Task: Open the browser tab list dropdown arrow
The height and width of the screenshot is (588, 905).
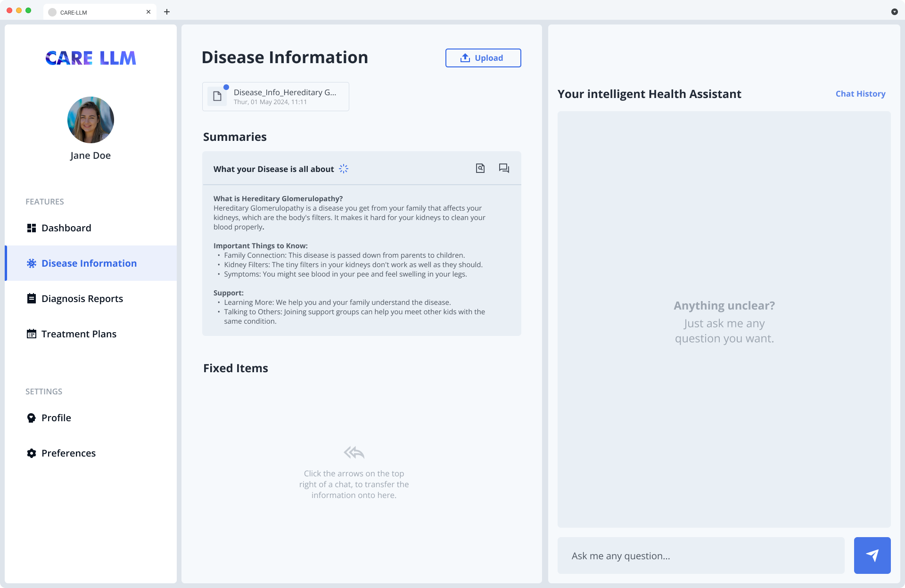Action: coord(894,12)
